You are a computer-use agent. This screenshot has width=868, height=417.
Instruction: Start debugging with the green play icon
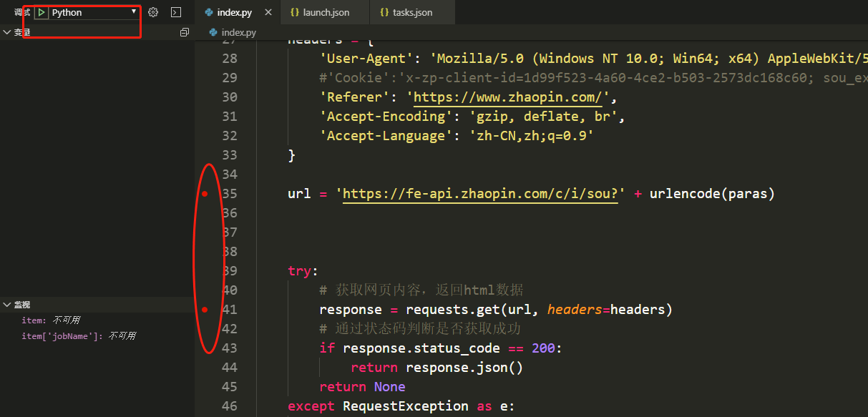point(42,12)
